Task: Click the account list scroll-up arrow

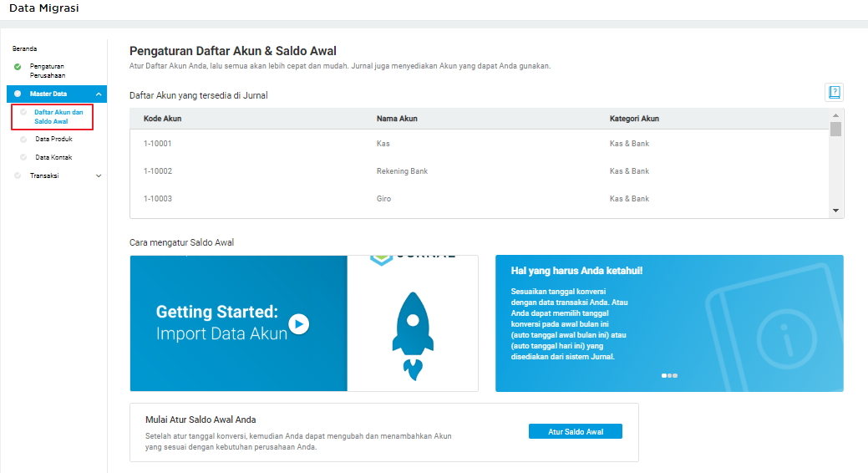Action: [836, 115]
